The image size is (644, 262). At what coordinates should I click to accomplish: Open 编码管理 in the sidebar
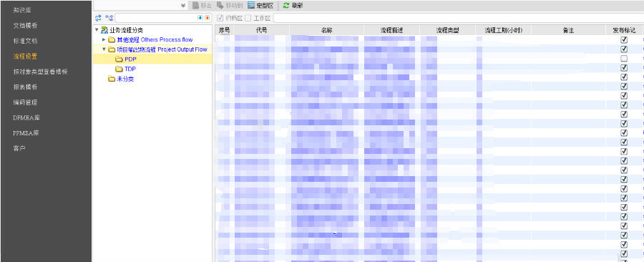pyautogui.click(x=26, y=102)
